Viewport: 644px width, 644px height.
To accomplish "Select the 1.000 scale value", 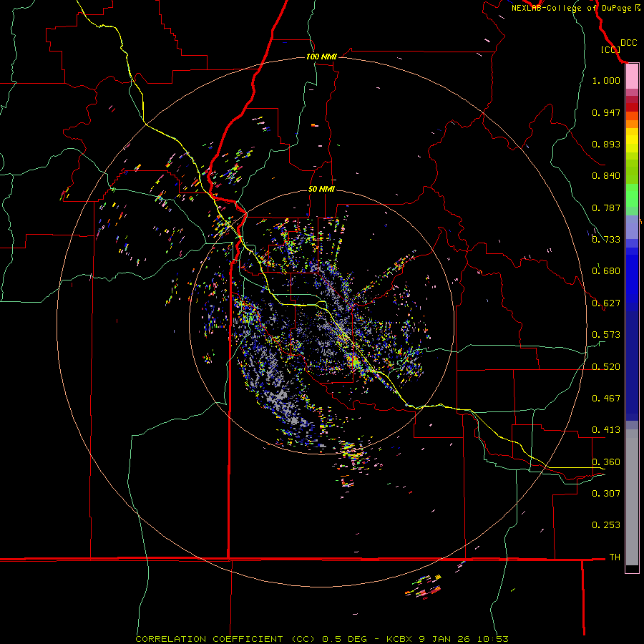I will 606,80.
